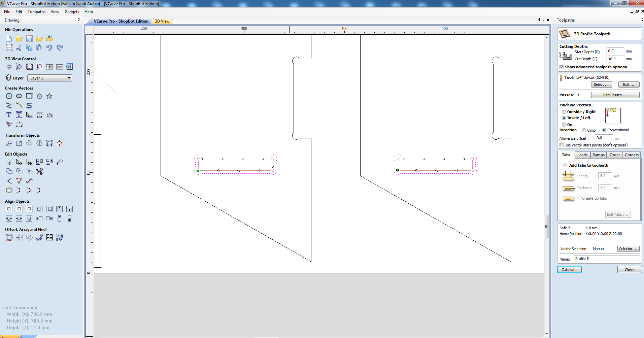
Task: Undo the last action
Action: coord(49,48)
